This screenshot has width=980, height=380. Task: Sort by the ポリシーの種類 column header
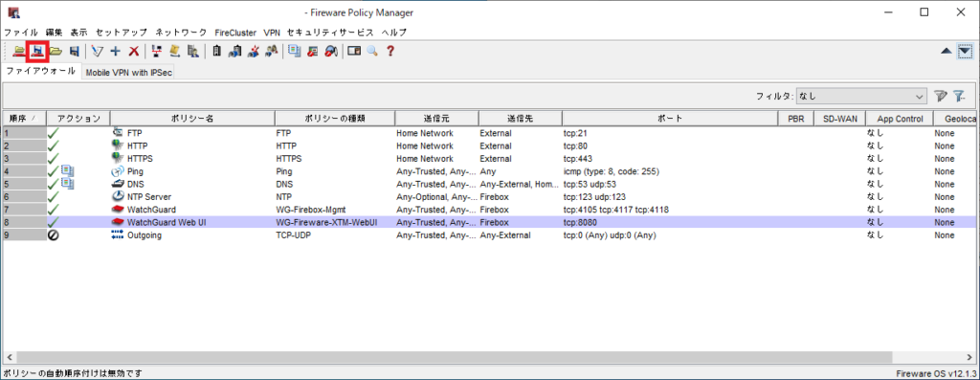point(334,118)
